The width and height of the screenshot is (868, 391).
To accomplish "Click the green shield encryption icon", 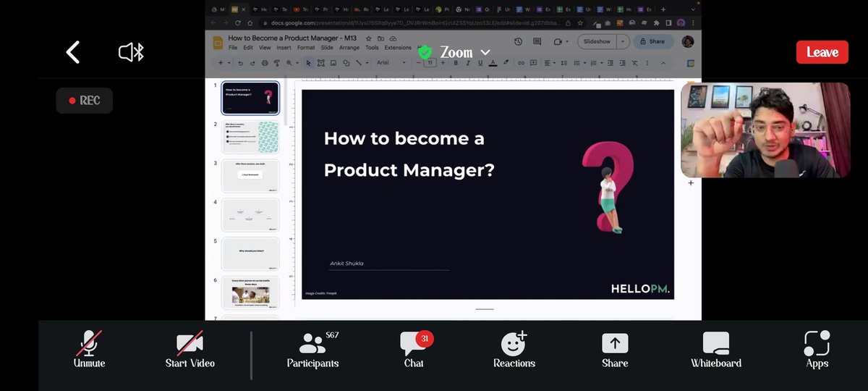I will pyautogui.click(x=425, y=52).
